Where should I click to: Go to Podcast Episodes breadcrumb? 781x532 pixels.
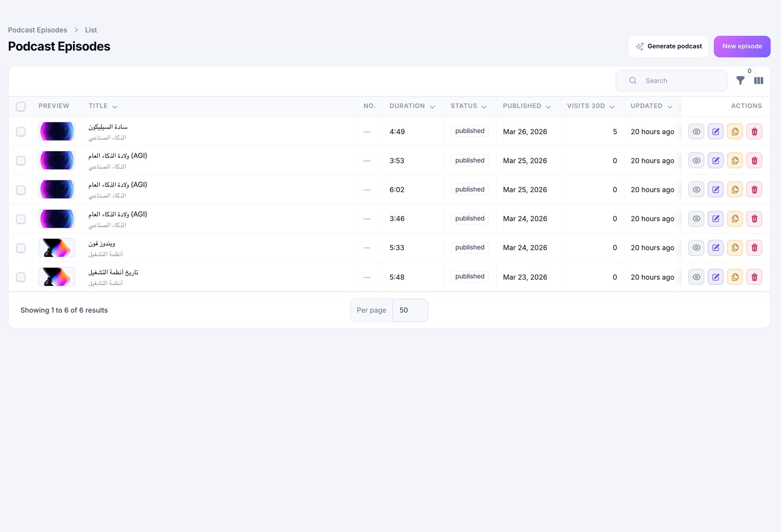[x=38, y=30]
